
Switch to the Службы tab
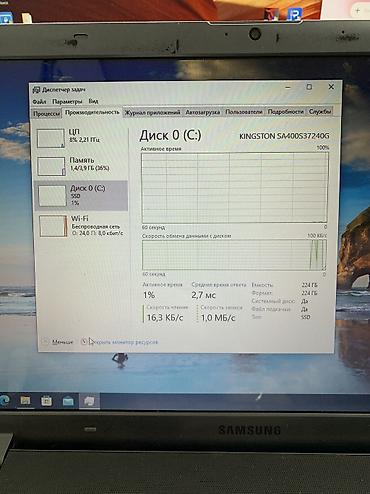320,111
